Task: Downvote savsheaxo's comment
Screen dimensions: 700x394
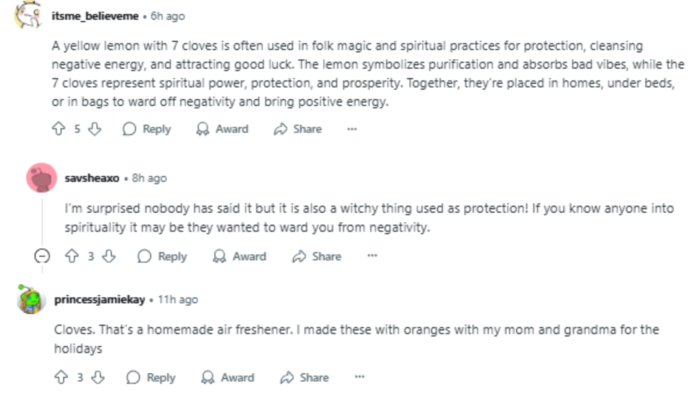Action: coord(108,256)
